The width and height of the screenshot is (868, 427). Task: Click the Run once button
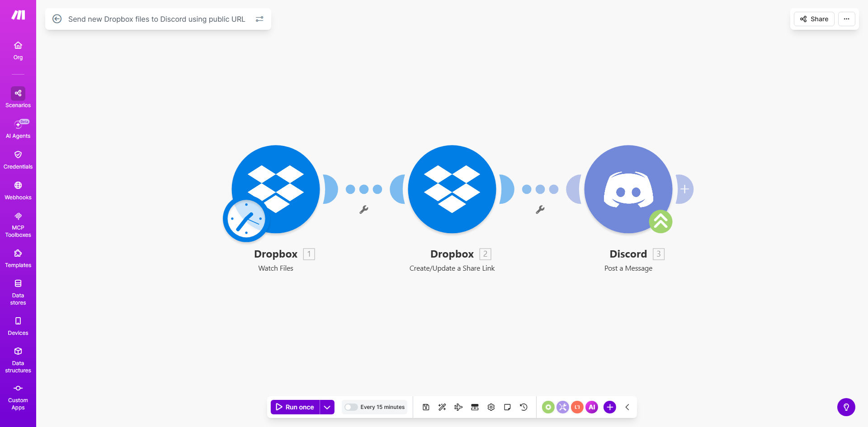[x=295, y=407]
